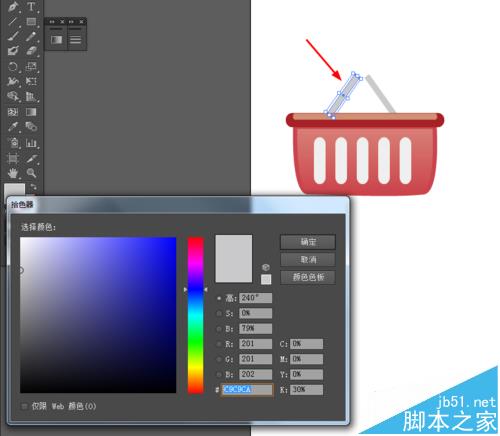Select the Paintbrush tool
This screenshot has width=500, height=436.
(13, 36)
